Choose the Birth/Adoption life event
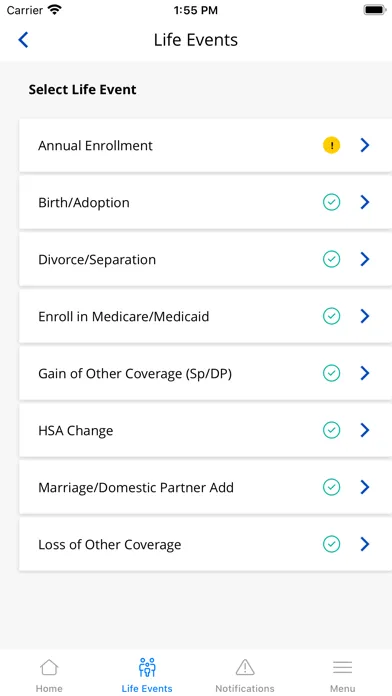The width and height of the screenshot is (392, 696). coord(206,202)
